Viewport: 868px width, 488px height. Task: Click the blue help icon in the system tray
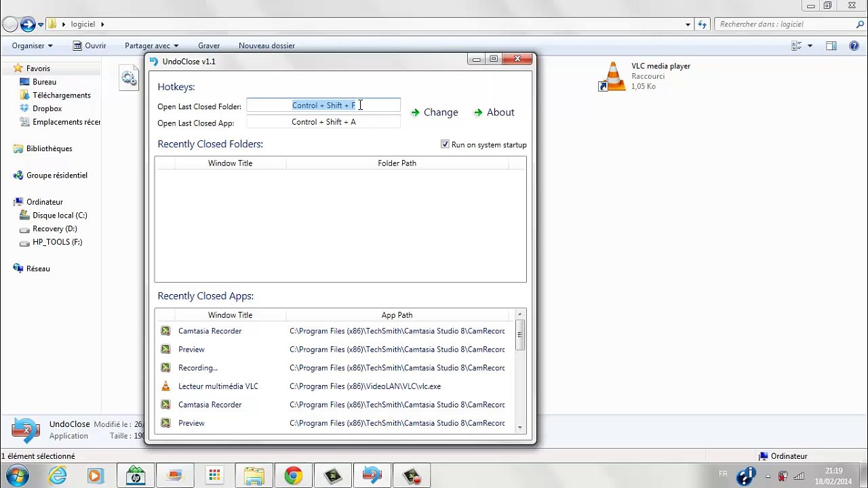[747, 475]
